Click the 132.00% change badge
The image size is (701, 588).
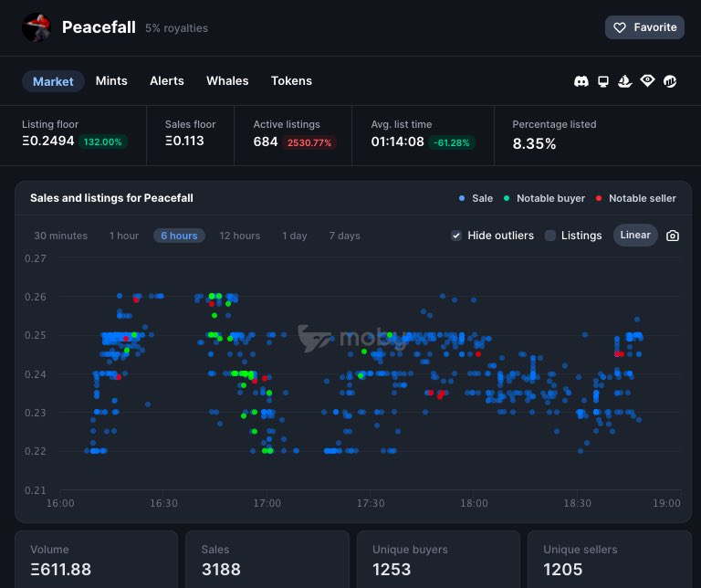103,142
